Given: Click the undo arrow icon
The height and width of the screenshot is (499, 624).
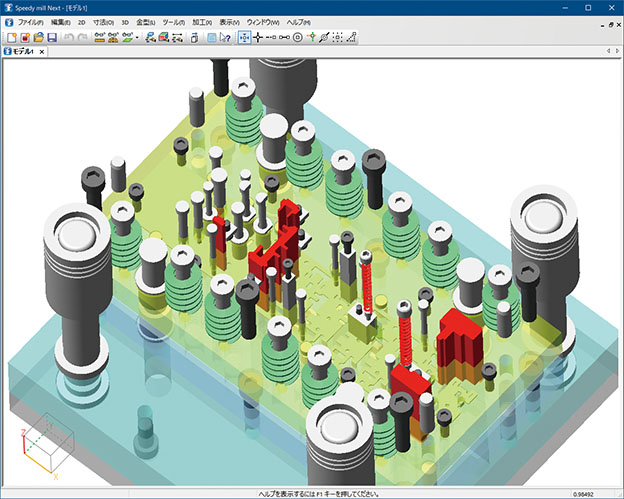Looking at the screenshot, I should point(68,37).
